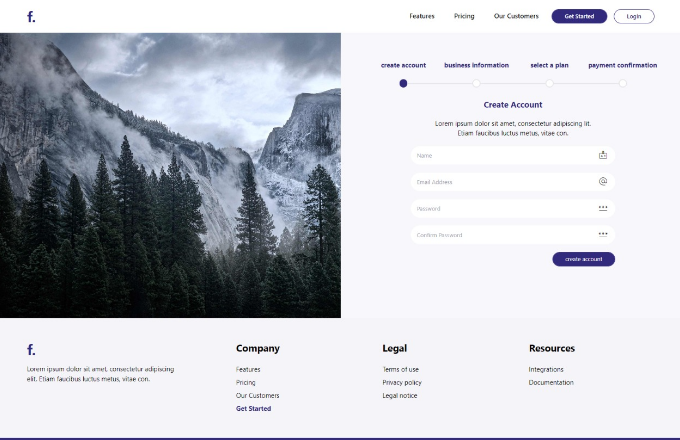This screenshot has width=680, height=440.
Task: Focus the Name input field
Action: click(513, 155)
